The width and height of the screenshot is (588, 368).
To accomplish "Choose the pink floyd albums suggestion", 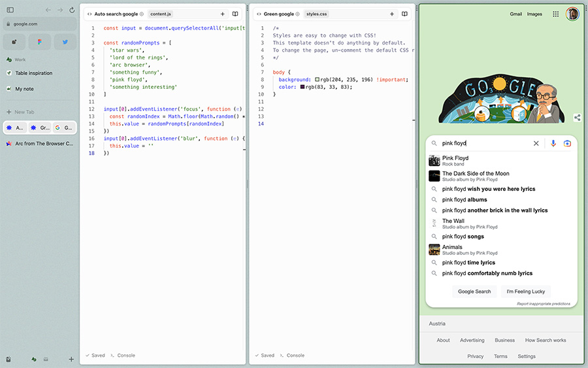I will (x=502, y=199).
